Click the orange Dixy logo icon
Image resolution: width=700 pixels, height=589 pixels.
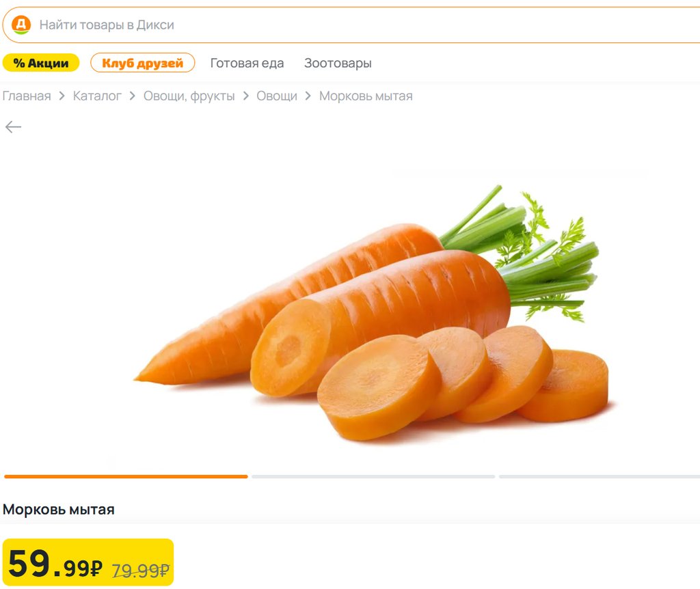[21, 25]
